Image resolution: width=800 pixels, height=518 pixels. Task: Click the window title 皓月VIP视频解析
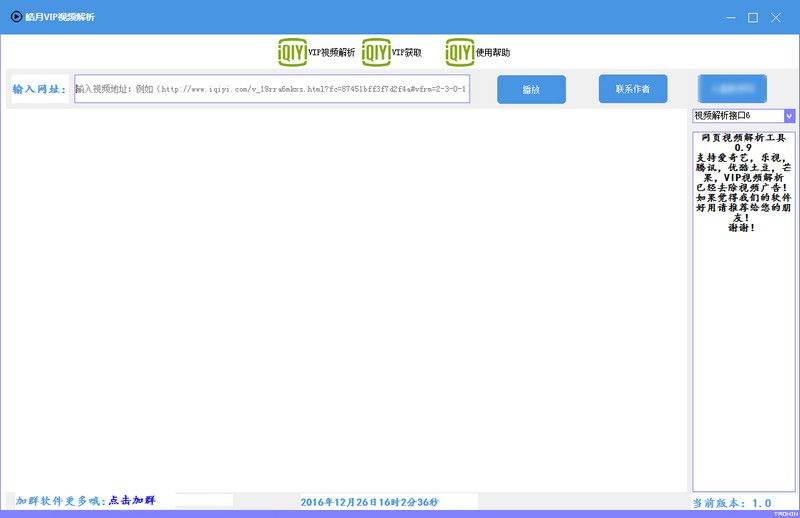pos(60,17)
